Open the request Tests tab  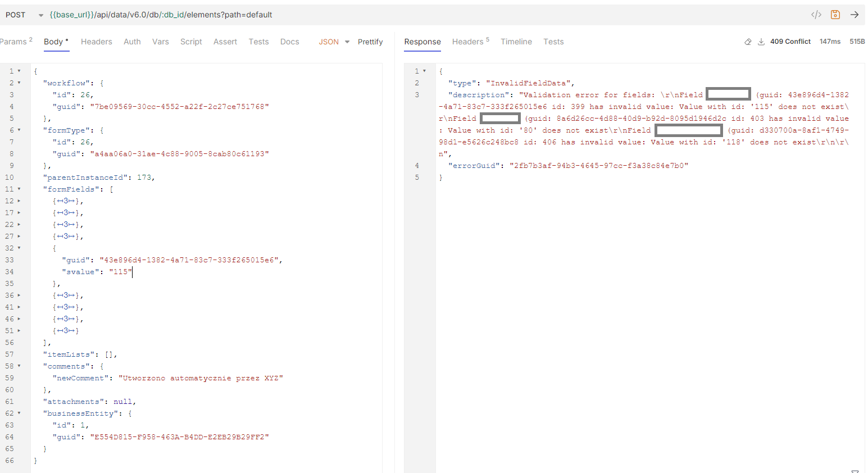[x=259, y=42]
